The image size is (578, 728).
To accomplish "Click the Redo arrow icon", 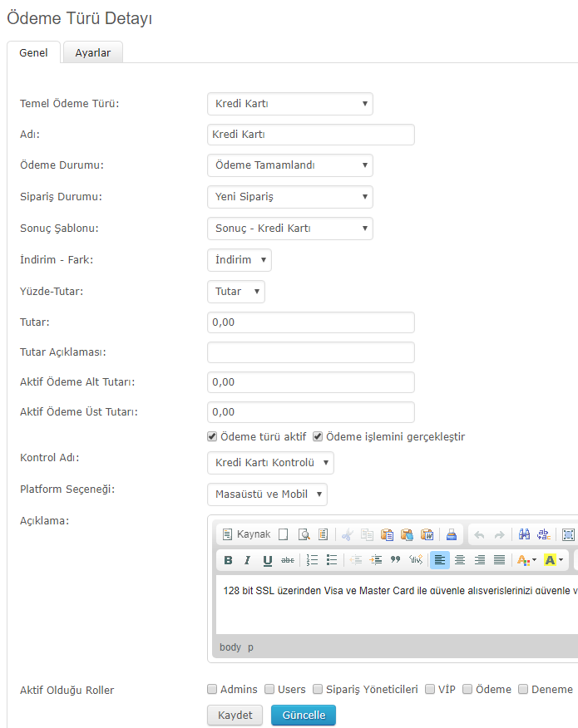I will click(x=500, y=535).
